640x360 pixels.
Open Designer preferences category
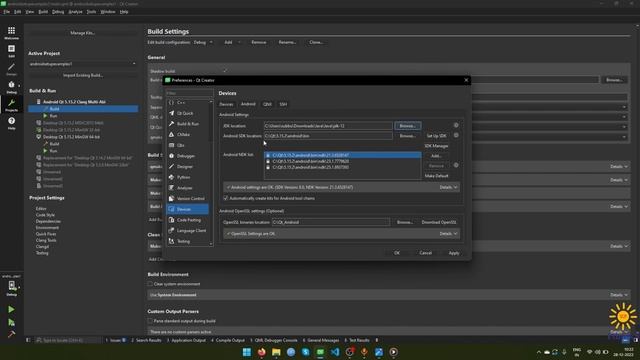pyautogui.click(x=189, y=167)
